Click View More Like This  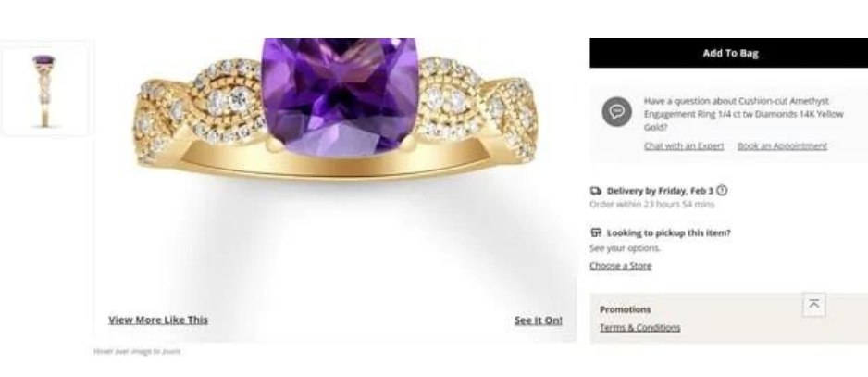(158, 320)
